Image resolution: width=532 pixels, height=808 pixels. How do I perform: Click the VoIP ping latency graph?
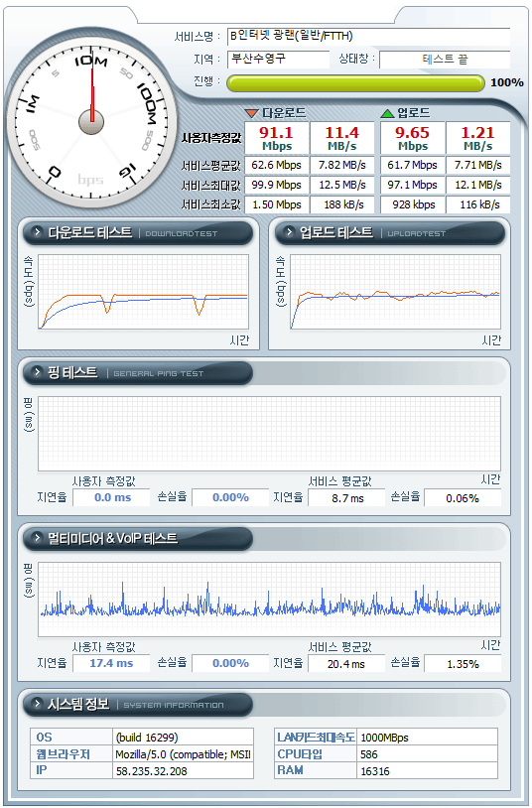[x=269, y=599]
